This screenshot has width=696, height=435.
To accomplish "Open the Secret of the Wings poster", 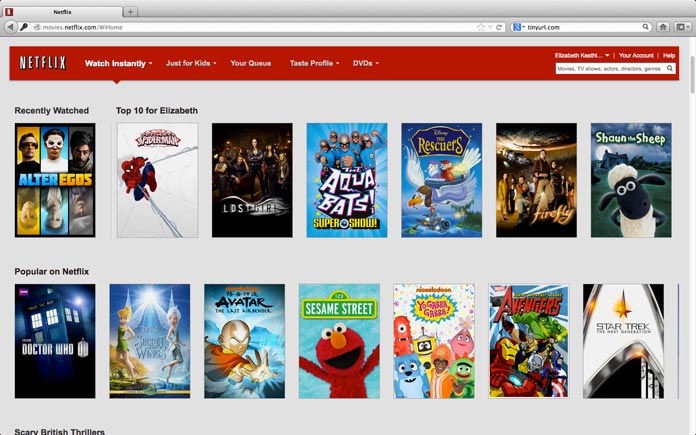I will [x=150, y=341].
